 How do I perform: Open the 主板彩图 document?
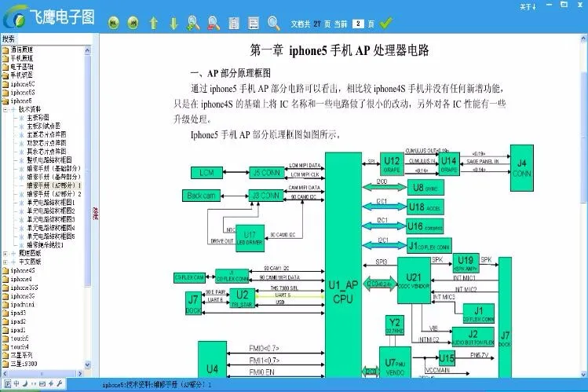38,117
